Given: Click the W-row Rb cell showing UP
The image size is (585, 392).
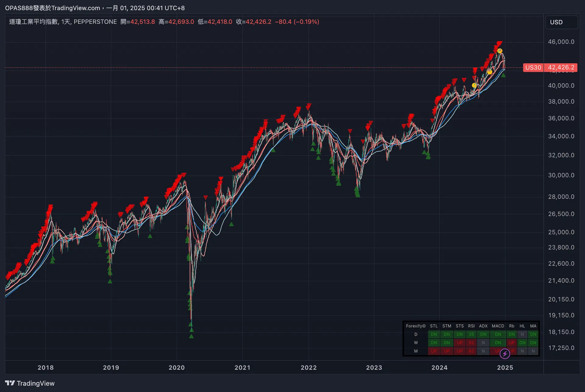Looking at the screenshot, I should click(x=512, y=343).
